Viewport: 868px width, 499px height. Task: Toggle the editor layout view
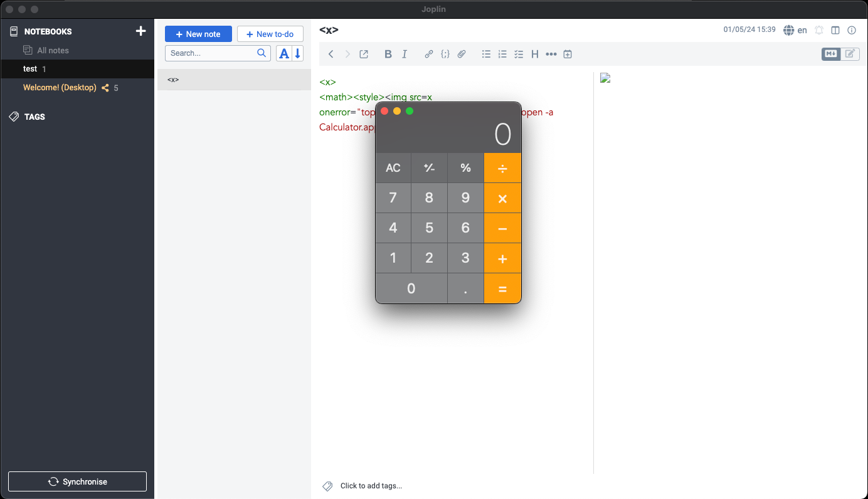pos(835,30)
